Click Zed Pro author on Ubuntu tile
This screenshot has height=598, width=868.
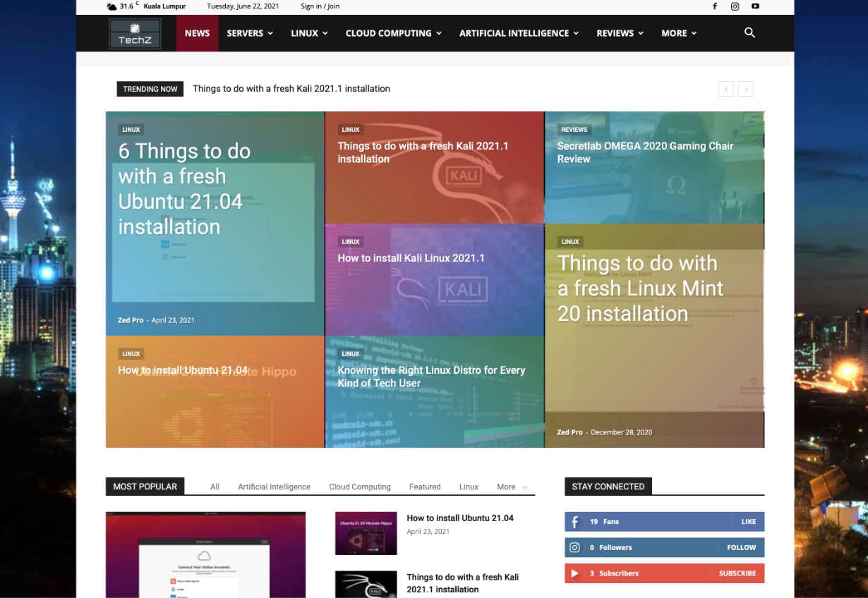(x=131, y=320)
